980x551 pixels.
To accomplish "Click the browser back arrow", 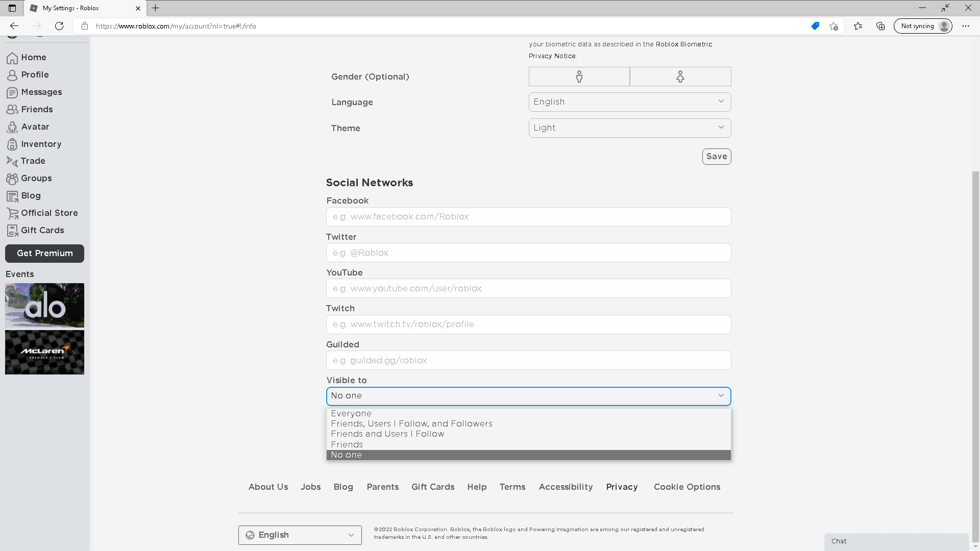I will point(14,26).
